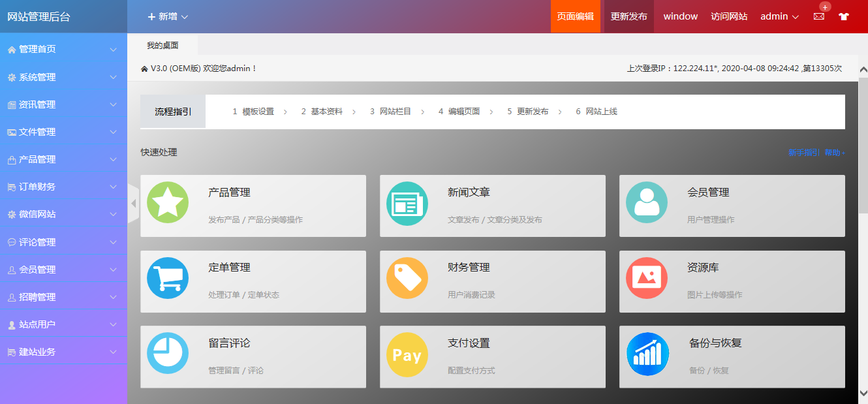Open 产品管理 via the green star icon
The height and width of the screenshot is (404, 868).
coord(168,203)
